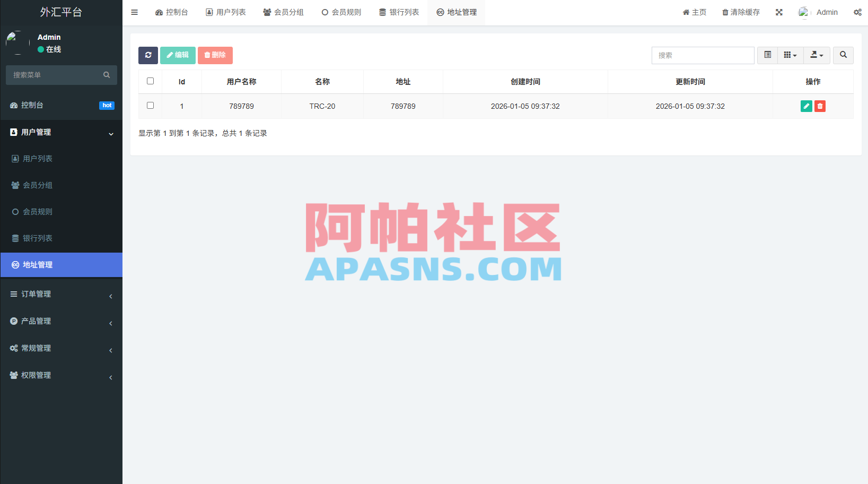The height and width of the screenshot is (484, 868).
Task: Open the columns dropdown in table toolbar
Action: point(790,55)
